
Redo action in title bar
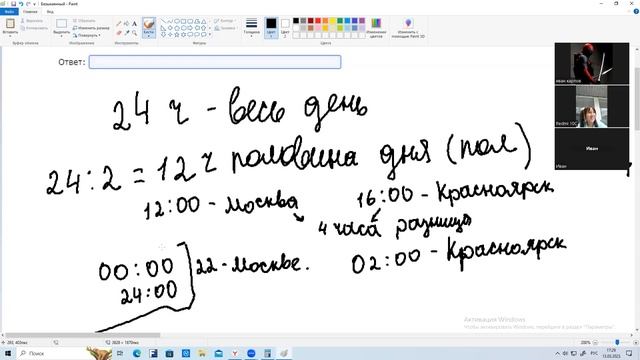click(x=28, y=4)
